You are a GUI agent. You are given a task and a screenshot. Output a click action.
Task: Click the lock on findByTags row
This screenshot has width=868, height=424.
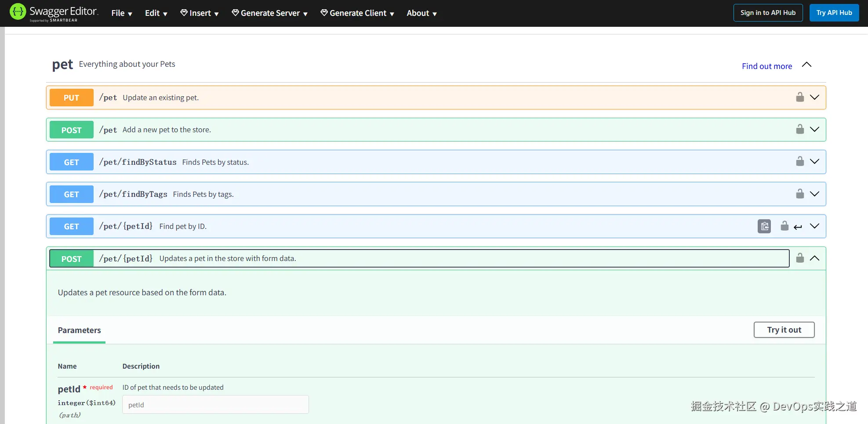click(x=800, y=194)
